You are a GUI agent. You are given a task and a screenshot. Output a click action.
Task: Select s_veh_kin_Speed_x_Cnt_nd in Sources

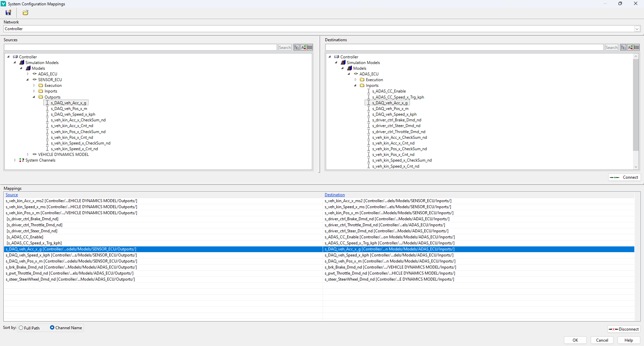74,149
